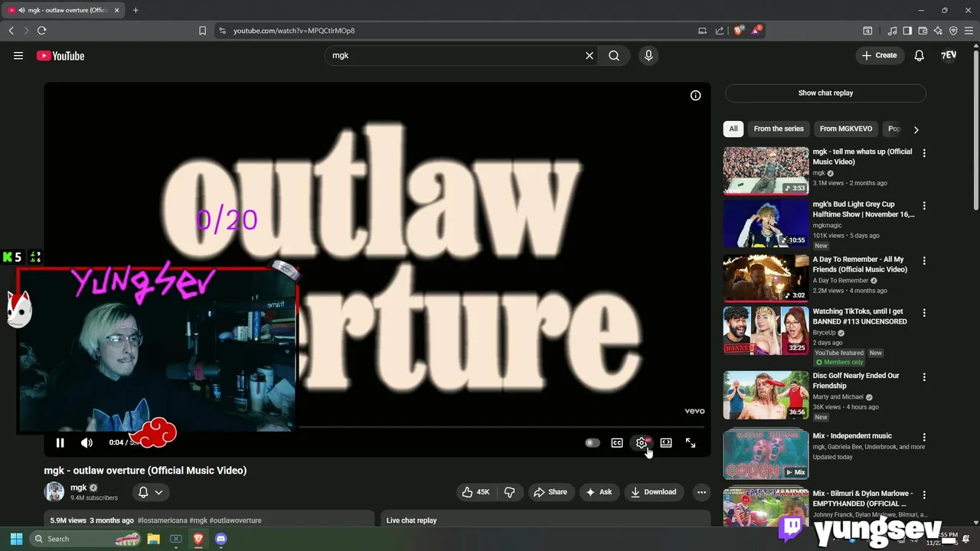Launch Discord from the taskbar

click(x=221, y=539)
